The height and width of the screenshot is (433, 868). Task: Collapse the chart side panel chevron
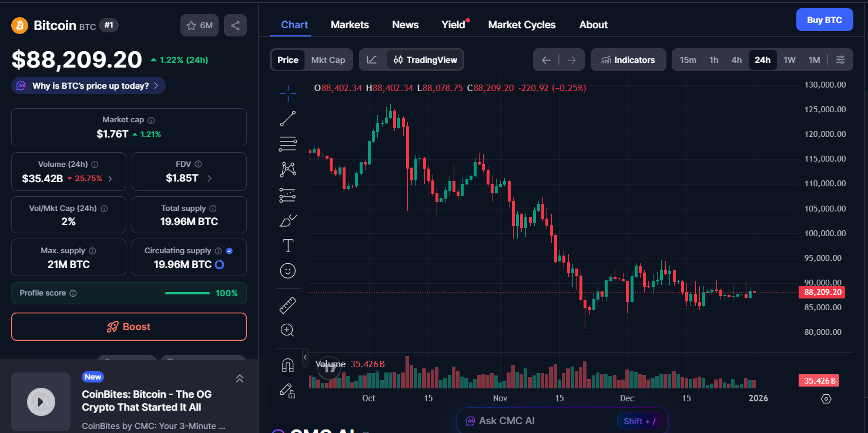coord(305,357)
